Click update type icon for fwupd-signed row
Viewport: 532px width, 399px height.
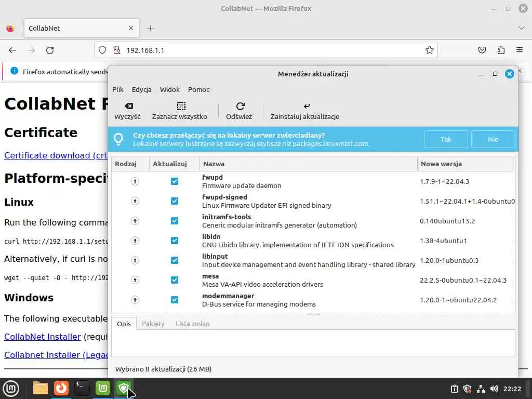[x=135, y=201]
